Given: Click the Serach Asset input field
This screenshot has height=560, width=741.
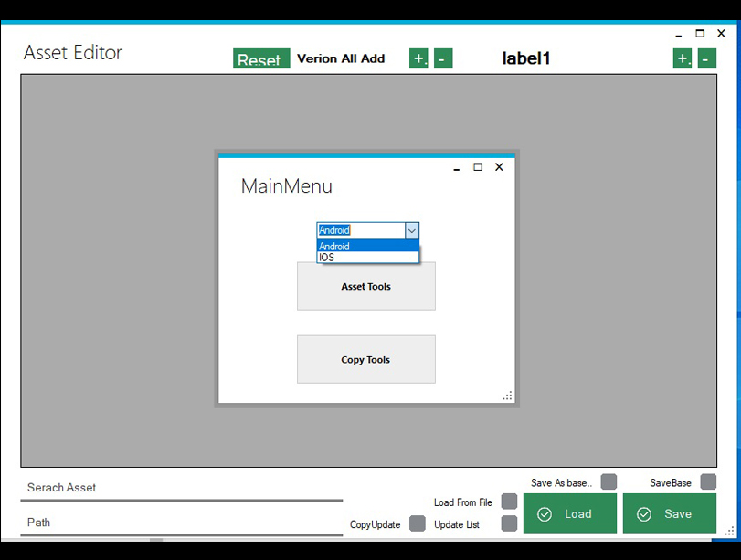Looking at the screenshot, I should tap(181, 488).
